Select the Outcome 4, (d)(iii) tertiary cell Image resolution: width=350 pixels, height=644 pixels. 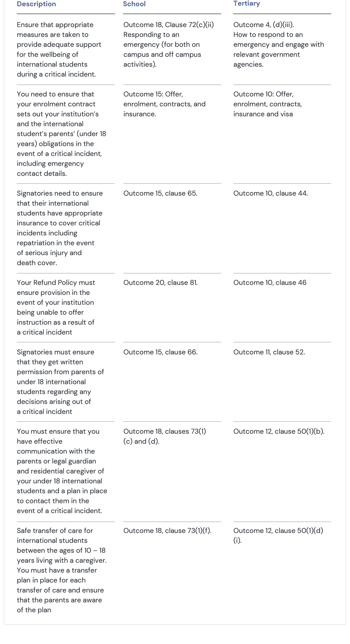[279, 45]
